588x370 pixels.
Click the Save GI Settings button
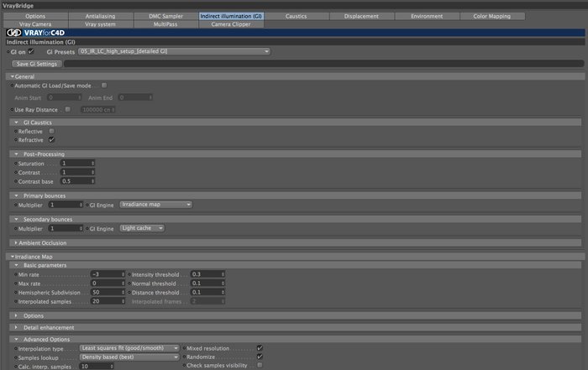click(x=37, y=64)
